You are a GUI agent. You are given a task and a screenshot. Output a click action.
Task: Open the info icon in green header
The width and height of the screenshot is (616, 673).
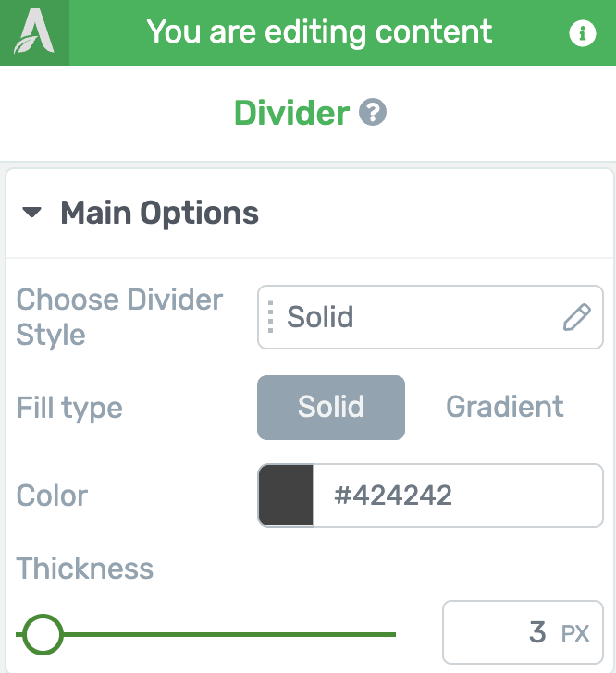582,33
